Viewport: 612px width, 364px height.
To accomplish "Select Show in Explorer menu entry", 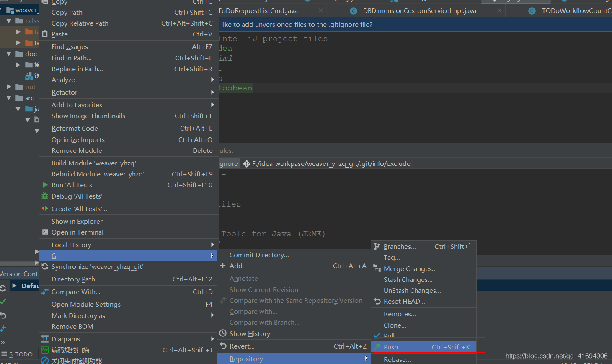I will coord(129,221).
